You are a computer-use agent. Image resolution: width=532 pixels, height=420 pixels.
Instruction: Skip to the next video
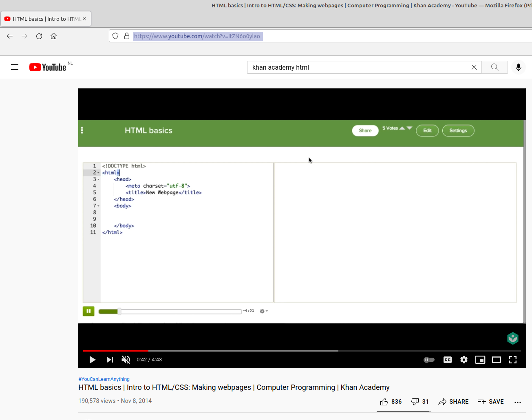pos(109,360)
